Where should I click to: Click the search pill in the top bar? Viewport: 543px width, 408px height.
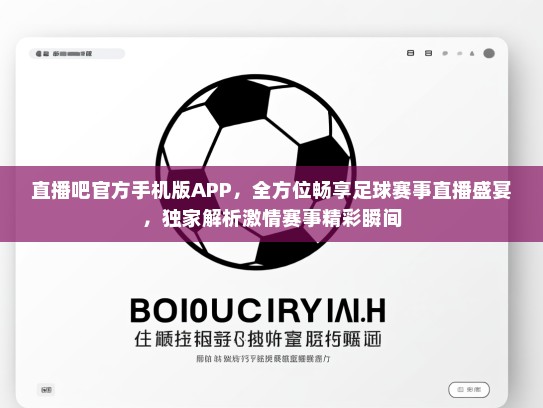tap(77, 54)
